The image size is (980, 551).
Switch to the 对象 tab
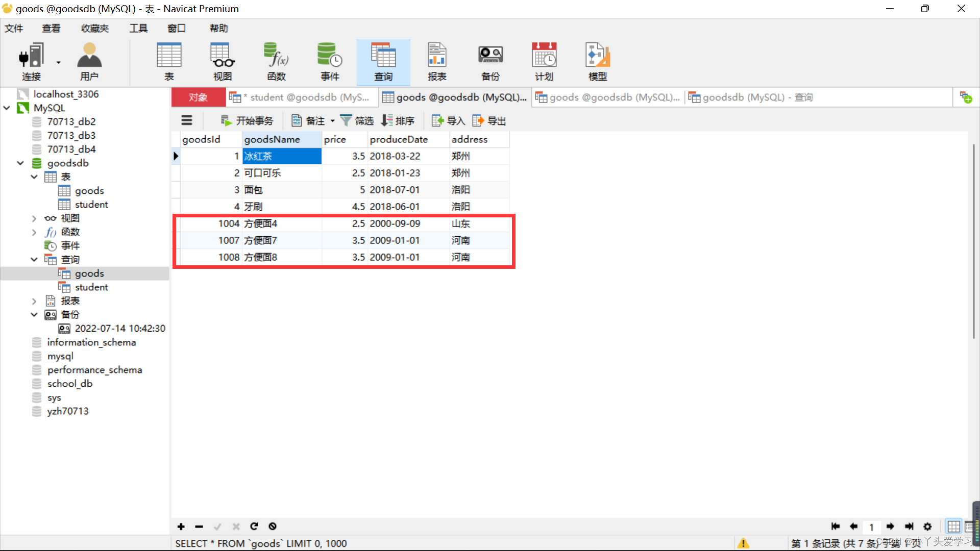point(198,97)
